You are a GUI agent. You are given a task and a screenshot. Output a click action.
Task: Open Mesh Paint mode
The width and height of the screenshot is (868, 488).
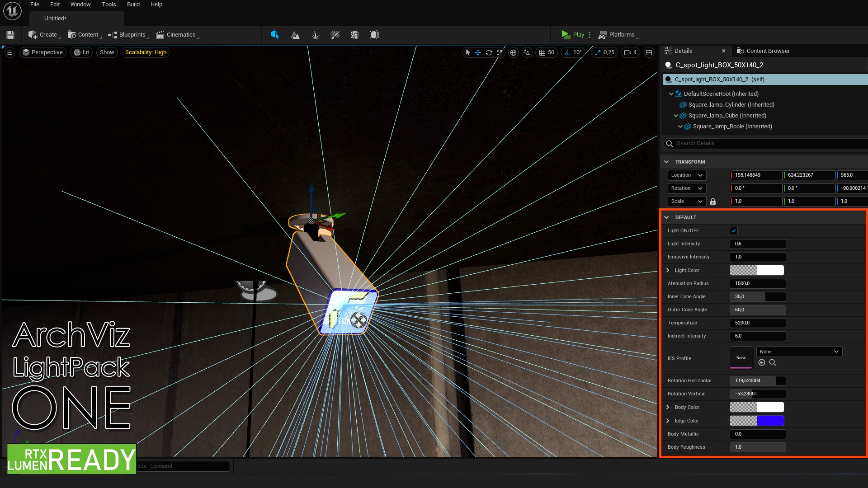(335, 34)
